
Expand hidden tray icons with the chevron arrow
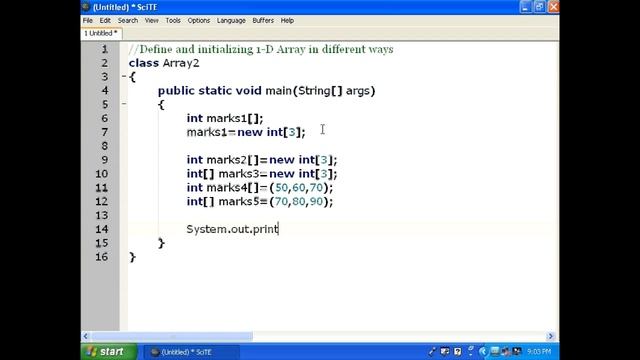click(483, 351)
